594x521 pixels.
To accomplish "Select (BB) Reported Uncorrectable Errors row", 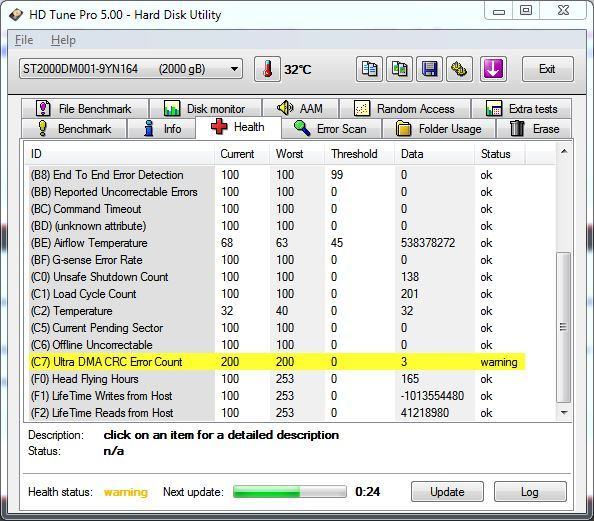I will pyautogui.click(x=277, y=192).
